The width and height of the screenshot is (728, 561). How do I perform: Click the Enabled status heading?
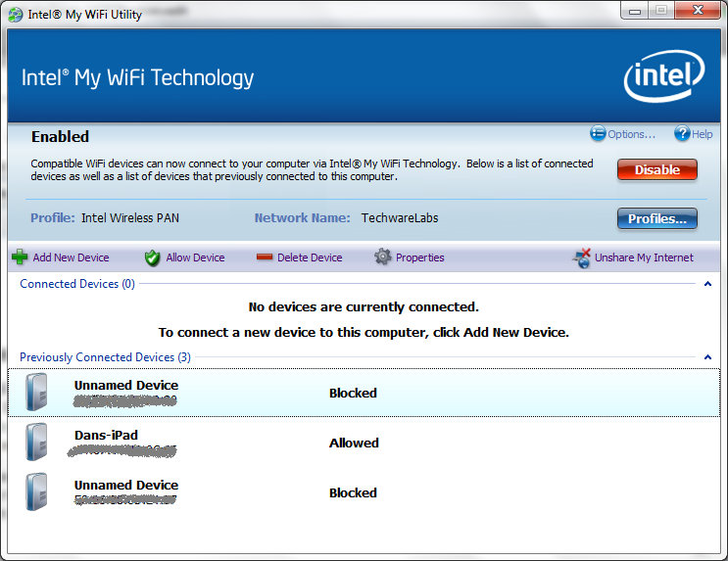click(60, 137)
